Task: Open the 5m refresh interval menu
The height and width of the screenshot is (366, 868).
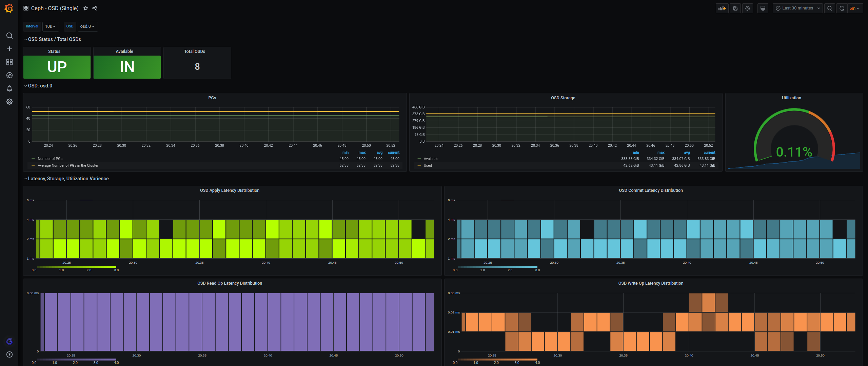Action: click(854, 8)
